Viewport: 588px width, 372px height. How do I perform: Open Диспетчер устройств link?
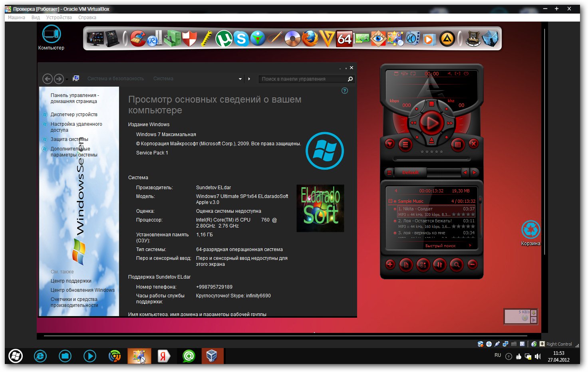pos(74,115)
